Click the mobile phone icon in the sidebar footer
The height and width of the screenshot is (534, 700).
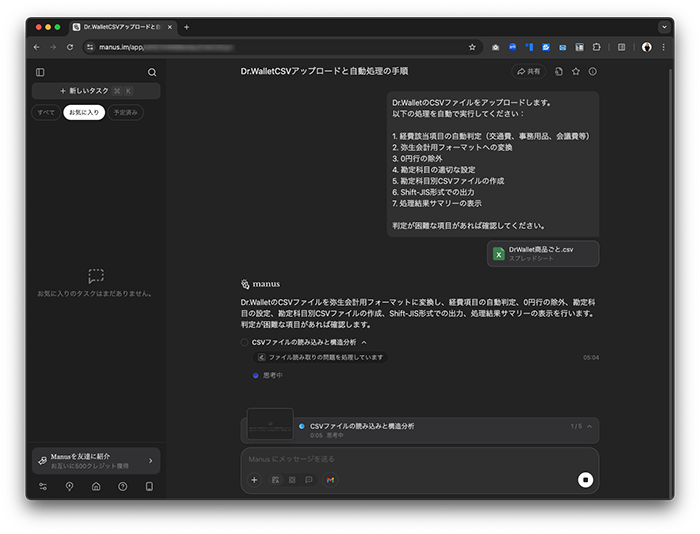point(149,486)
